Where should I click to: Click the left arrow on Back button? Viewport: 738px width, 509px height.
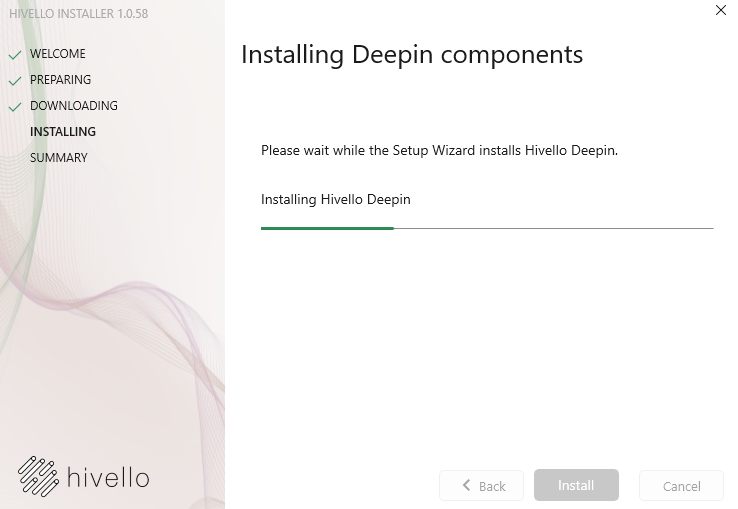466,485
